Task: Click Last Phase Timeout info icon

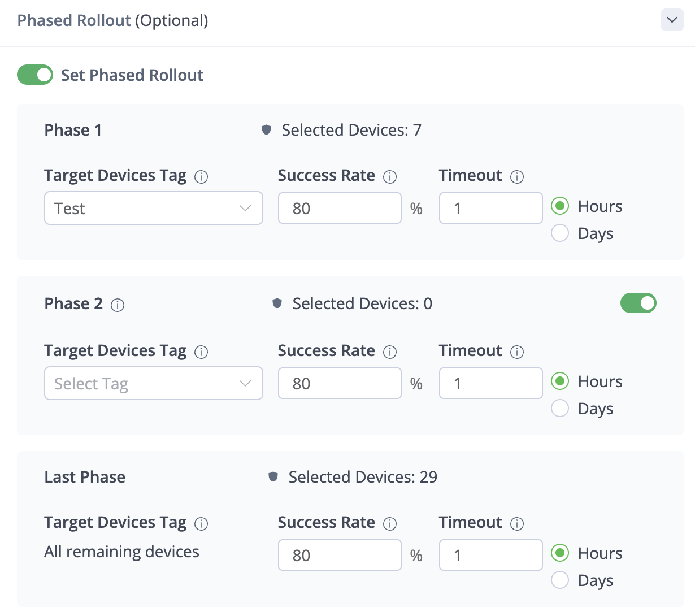Action: point(517,524)
